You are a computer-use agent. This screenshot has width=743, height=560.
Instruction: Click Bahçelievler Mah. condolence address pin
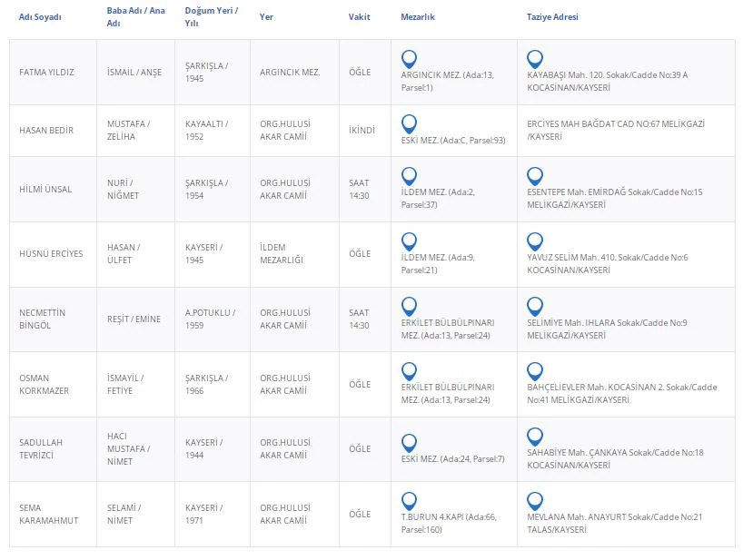(535, 370)
